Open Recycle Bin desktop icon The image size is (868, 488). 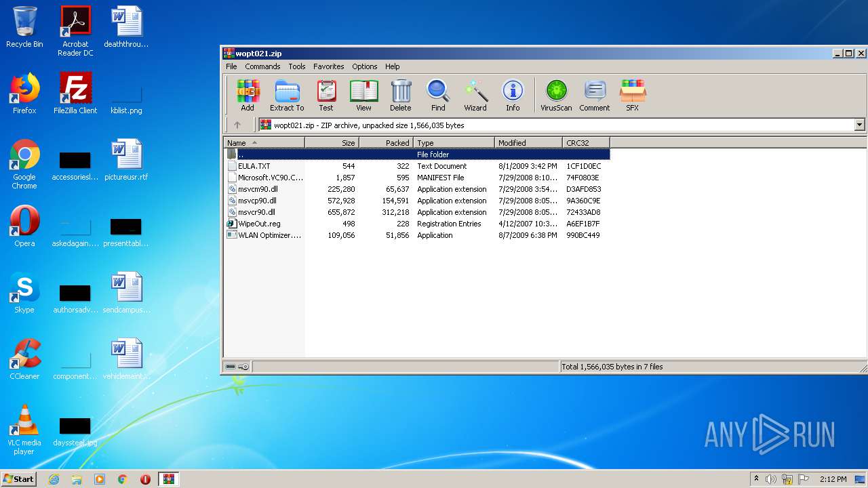click(24, 27)
